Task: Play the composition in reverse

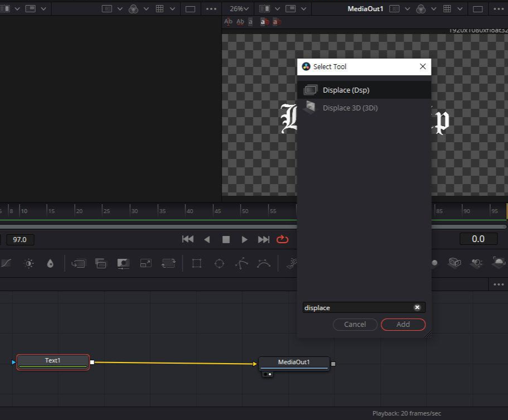Action: tap(207, 239)
